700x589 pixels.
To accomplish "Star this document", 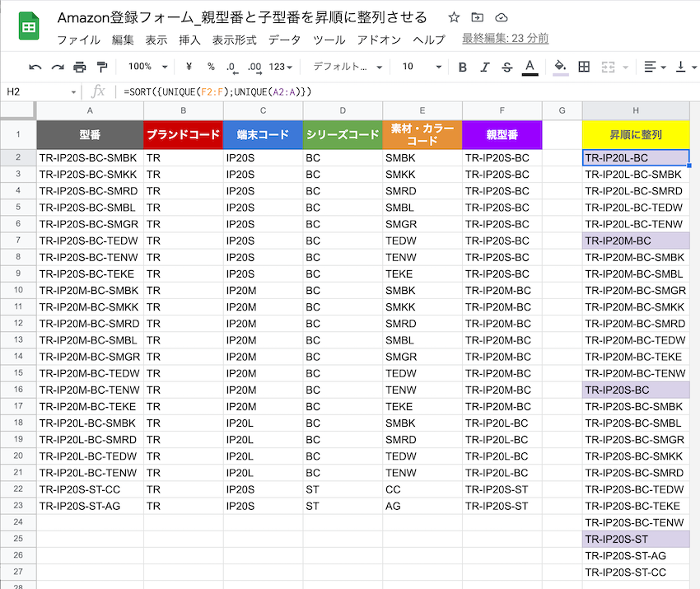I will 454,17.
